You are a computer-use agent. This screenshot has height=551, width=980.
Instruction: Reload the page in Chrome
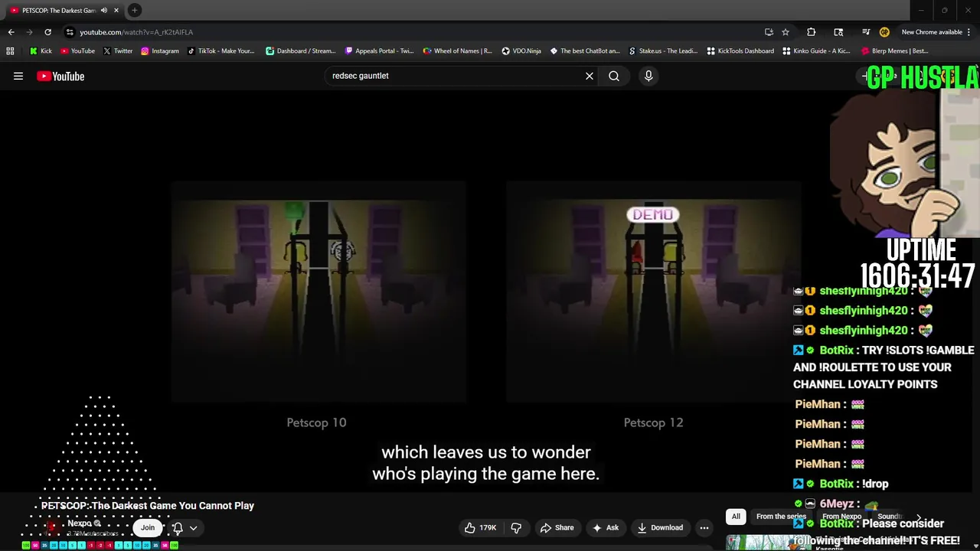click(47, 32)
